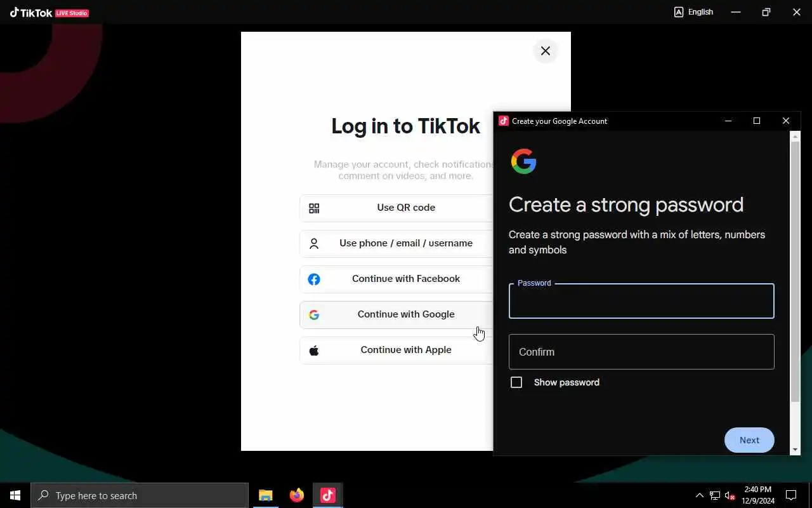Click the Apple logo icon
The width and height of the screenshot is (812, 508).
(x=314, y=351)
